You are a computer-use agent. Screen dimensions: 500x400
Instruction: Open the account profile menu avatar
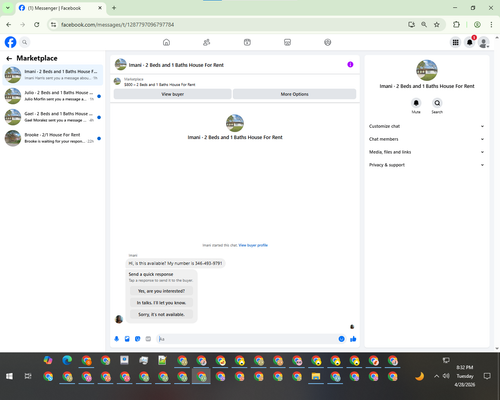click(x=484, y=42)
